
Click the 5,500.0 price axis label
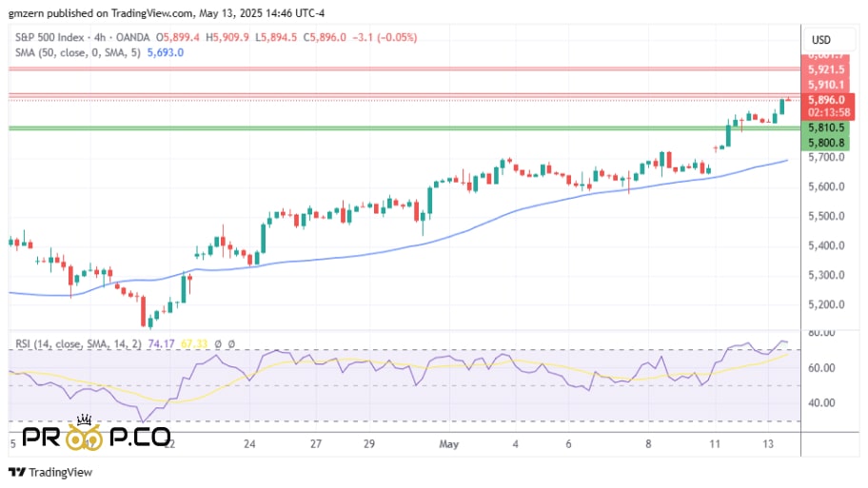823,216
